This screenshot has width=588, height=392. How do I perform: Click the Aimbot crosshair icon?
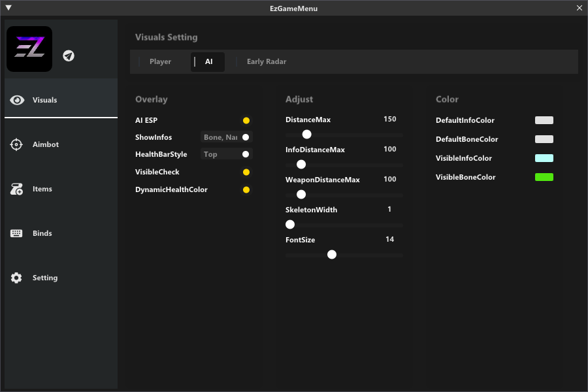16,144
